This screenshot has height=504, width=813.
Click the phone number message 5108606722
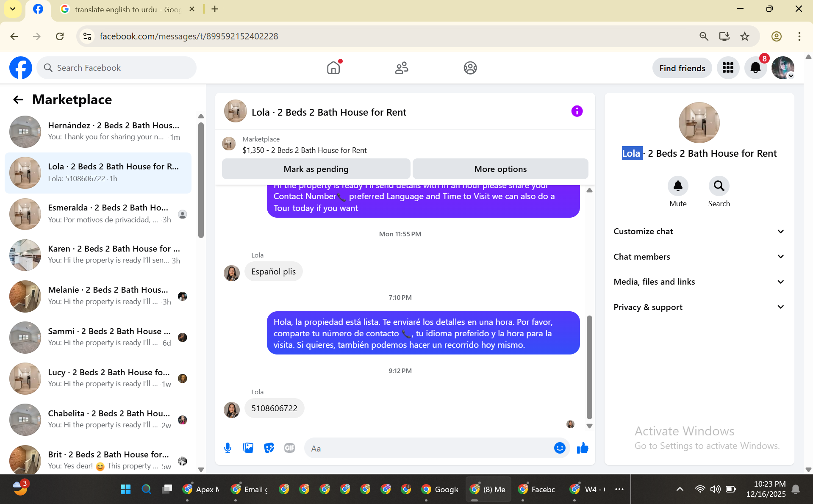click(x=275, y=408)
